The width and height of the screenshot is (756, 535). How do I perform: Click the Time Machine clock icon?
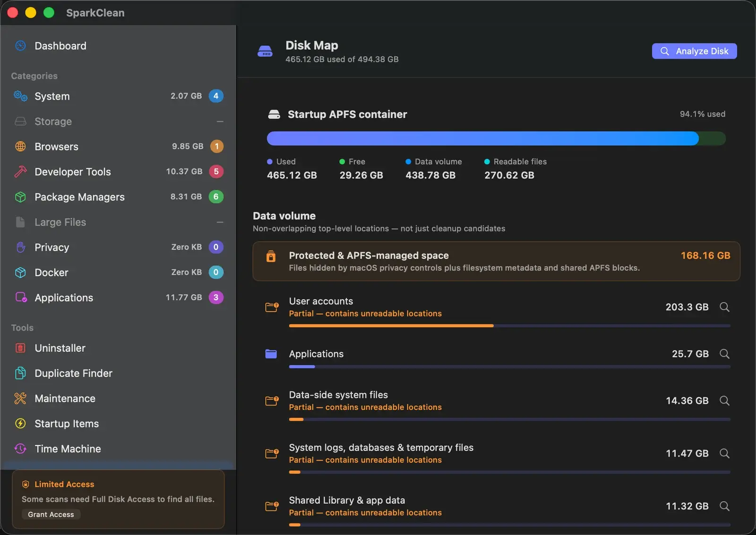[x=20, y=449]
